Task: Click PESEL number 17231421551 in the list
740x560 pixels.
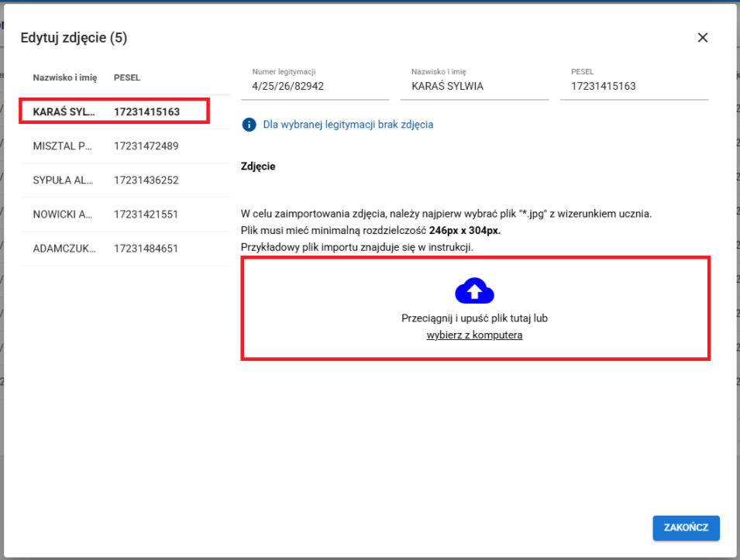Action: point(146,214)
